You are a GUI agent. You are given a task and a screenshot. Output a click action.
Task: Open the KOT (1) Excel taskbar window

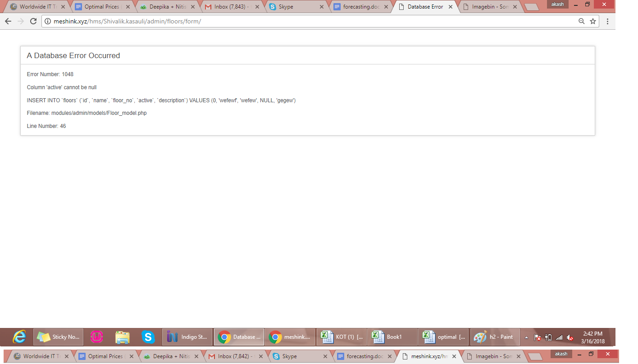(x=341, y=337)
